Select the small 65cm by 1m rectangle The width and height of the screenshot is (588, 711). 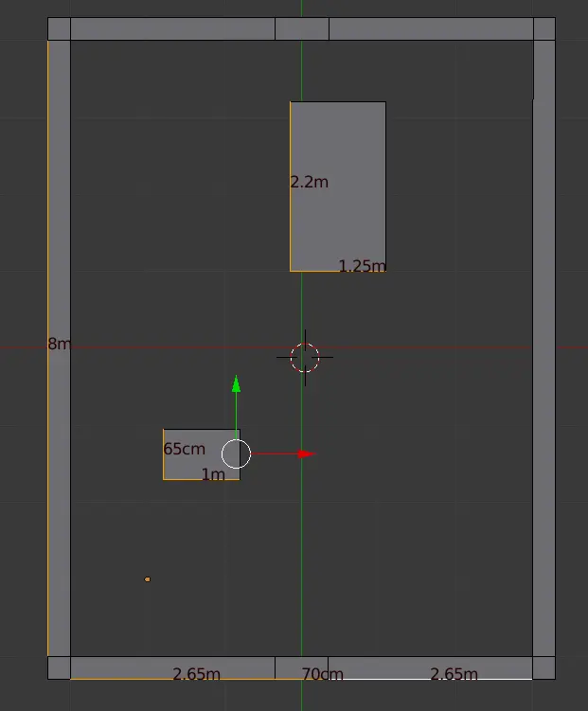pos(194,464)
